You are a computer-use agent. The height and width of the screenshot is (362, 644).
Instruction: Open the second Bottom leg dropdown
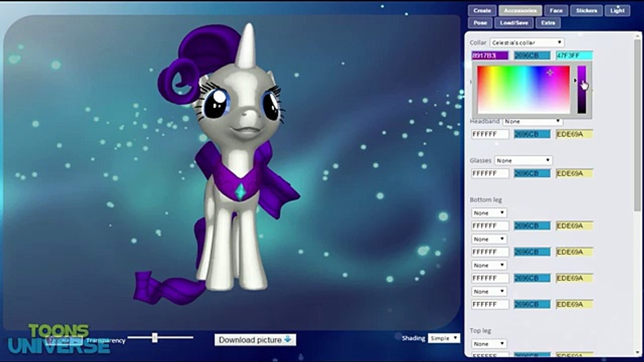[489, 239]
